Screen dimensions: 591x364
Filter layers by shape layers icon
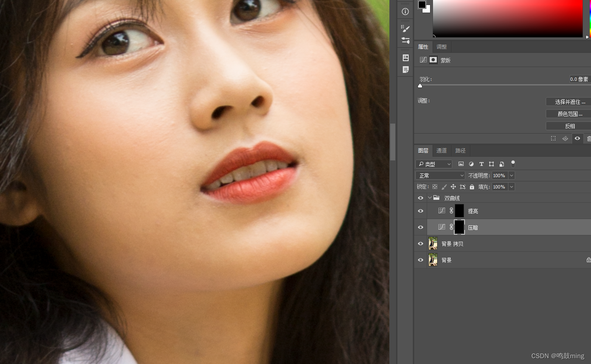(491, 164)
